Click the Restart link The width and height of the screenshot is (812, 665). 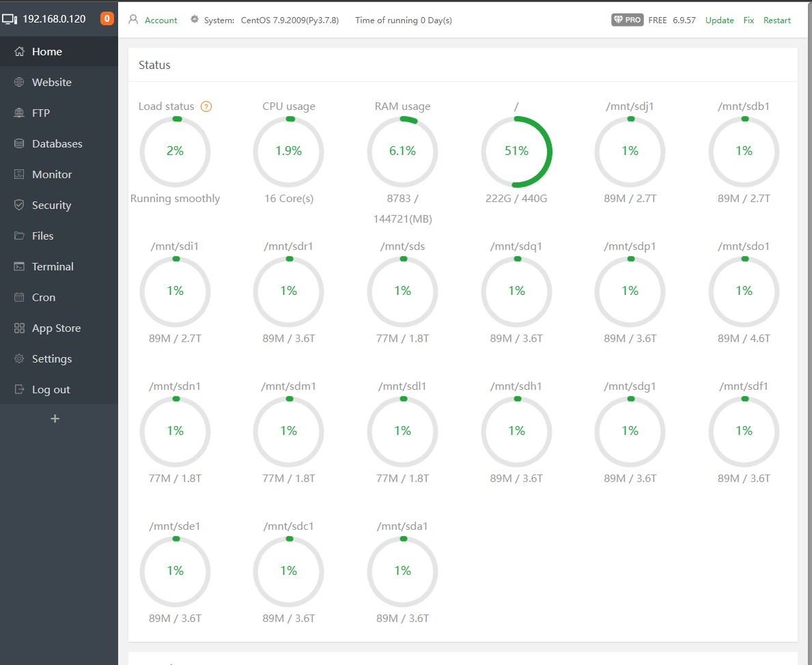click(776, 20)
